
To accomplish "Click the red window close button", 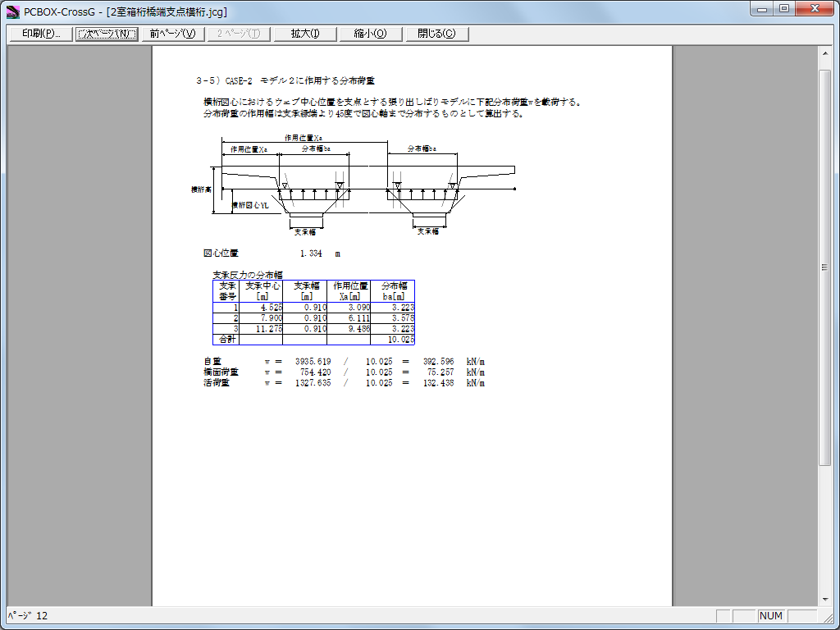I will tap(816, 9).
